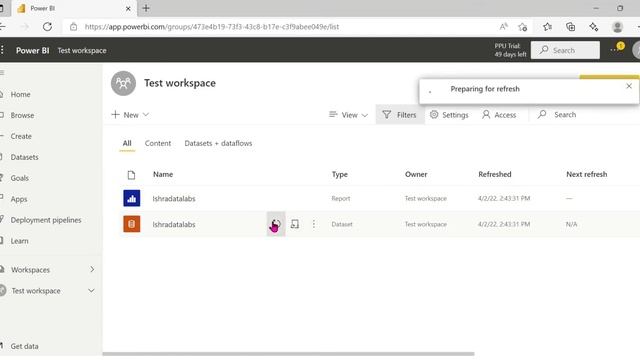Switch to Datasets + dataflows tab
Viewport: 640px width, 360px height.
click(x=218, y=143)
